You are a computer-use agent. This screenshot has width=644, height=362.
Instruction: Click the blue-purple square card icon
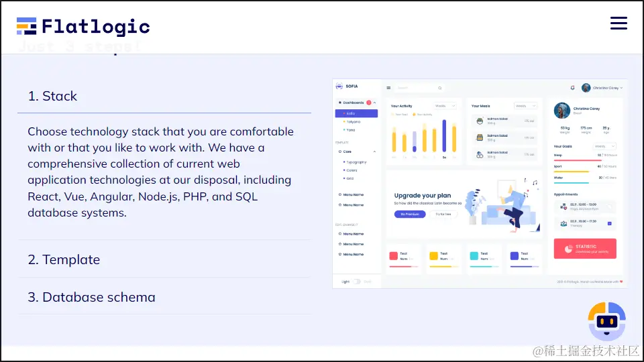click(515, 256)
